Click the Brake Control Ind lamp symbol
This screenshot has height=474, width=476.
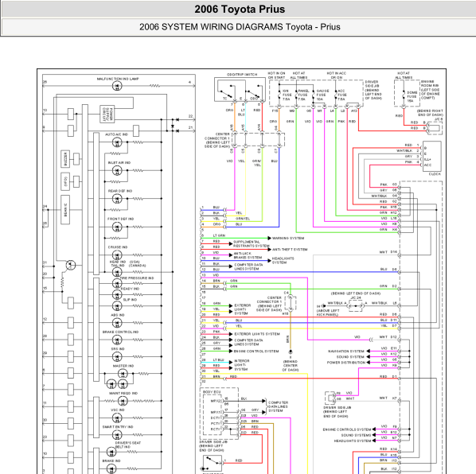tap(117, 340)
